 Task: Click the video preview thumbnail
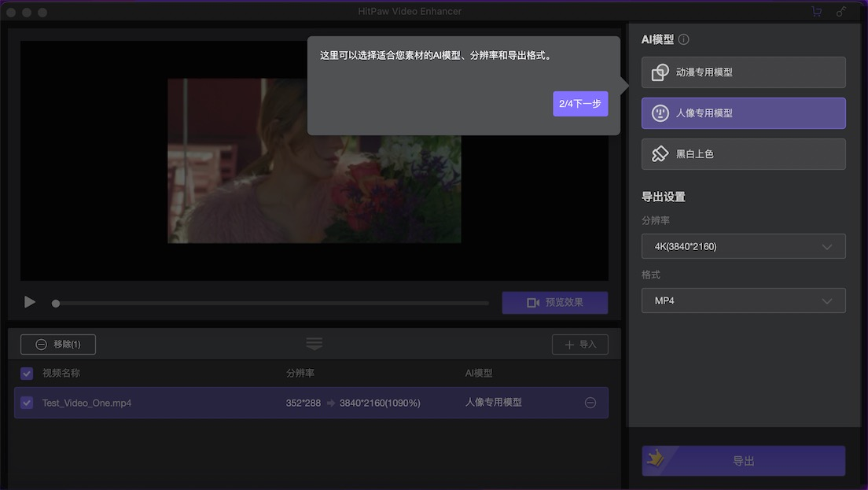[x=314, y=160]
